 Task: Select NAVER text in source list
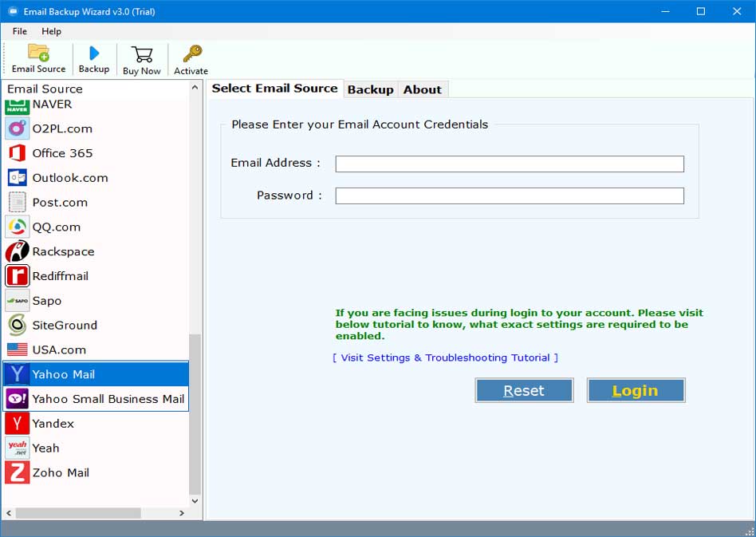(x=52, y=105)
